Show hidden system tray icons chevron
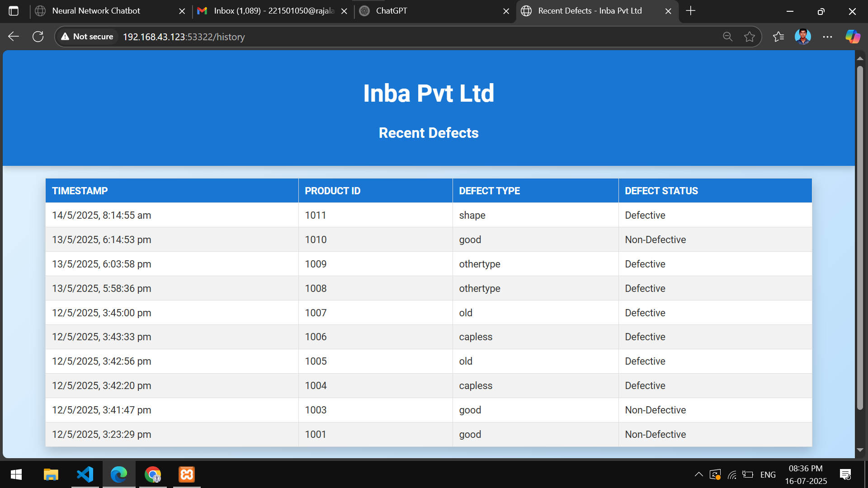Screen dimensions: 868x488 point(698,474)
